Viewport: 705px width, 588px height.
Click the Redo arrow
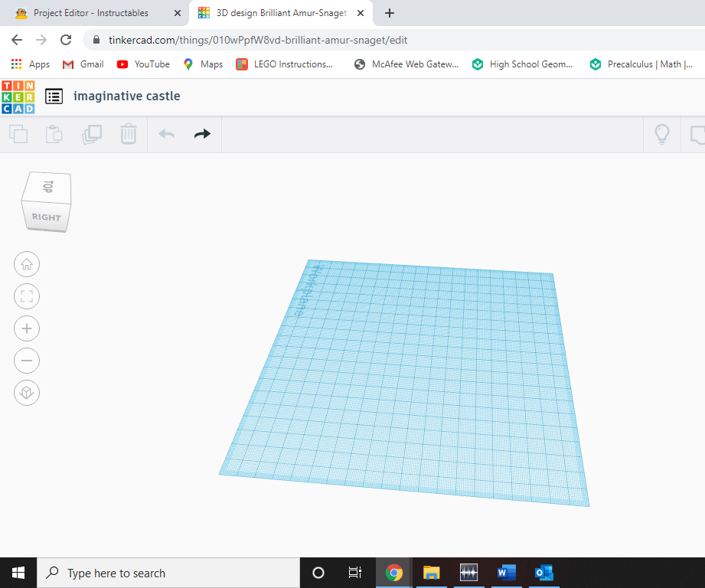coord(202,134)
